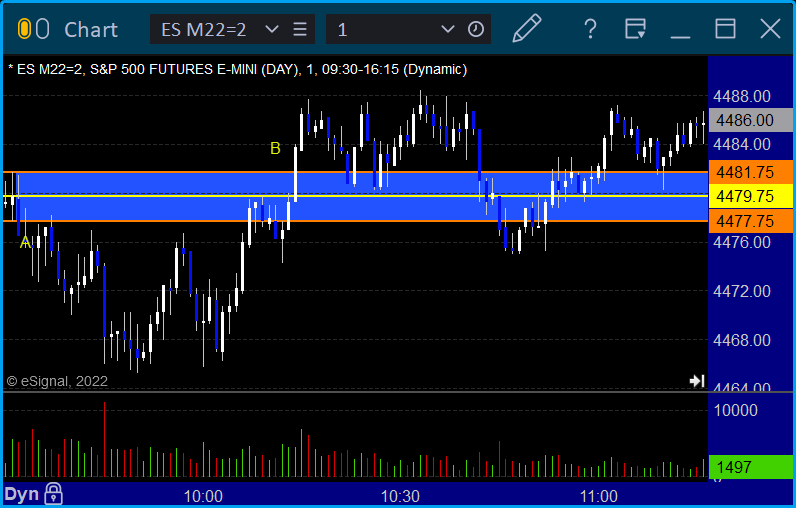This screenshot has width=796, height=508.
Task: Open symbol list hamburger menu icon
Action: click(x=300, y=29)
